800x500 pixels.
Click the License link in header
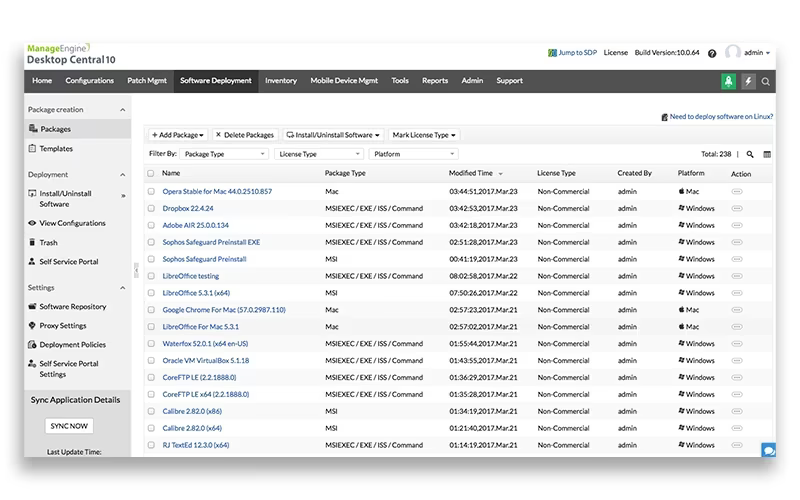click(x=616, y=53)
